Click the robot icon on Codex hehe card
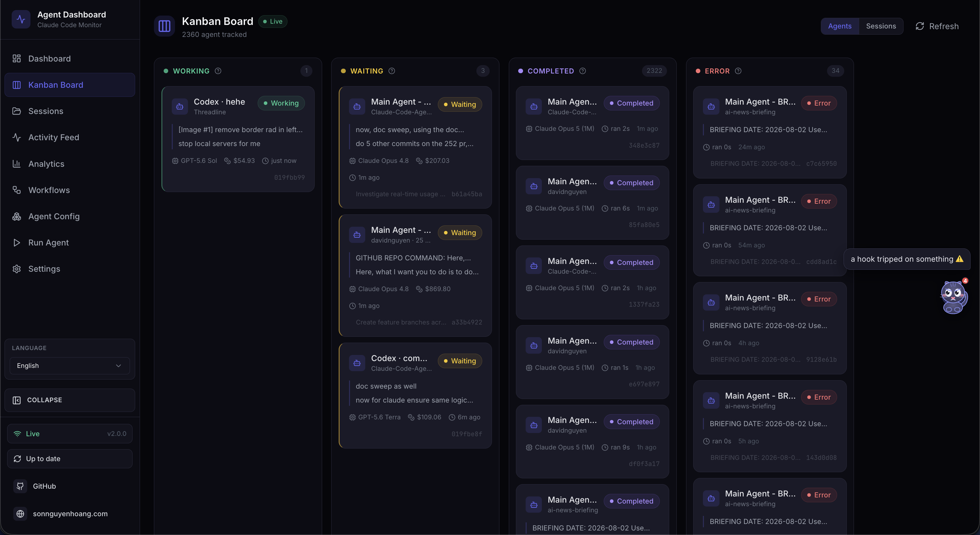This screenshot has height=535, width=980. click(x=180, y=107)
